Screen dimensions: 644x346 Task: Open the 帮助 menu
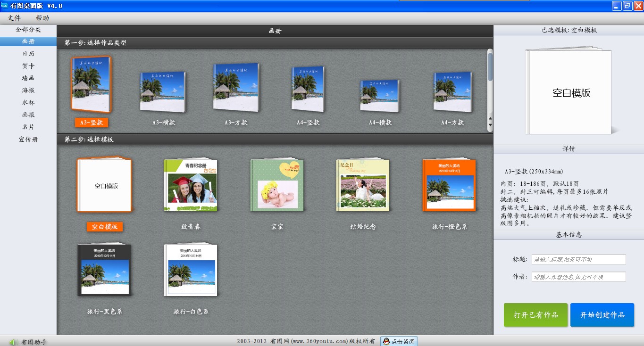(x=42, y=18)
